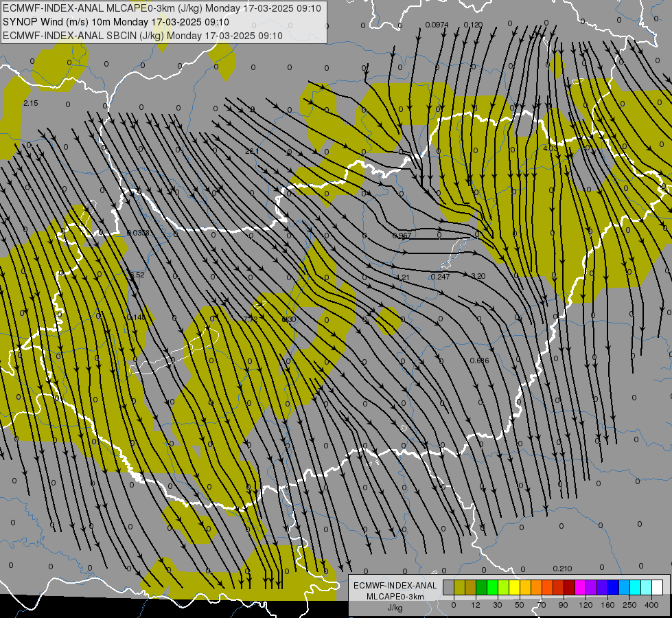Viewport: 672px width, 618px height.
Task: Click legend scale value 160
Action: tap(607, 605)
